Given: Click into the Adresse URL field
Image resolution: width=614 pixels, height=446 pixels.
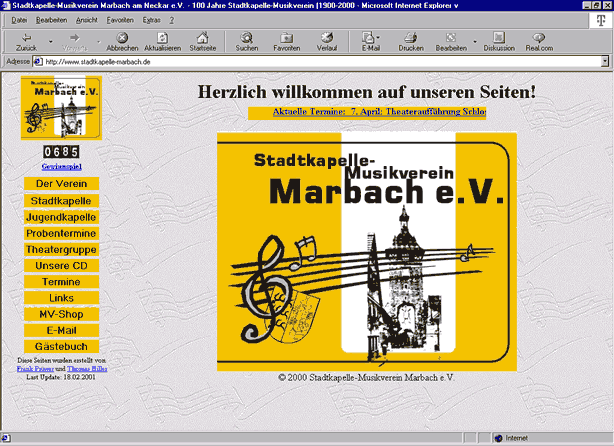Looking at the screenshot, I should tap(300, 61).
